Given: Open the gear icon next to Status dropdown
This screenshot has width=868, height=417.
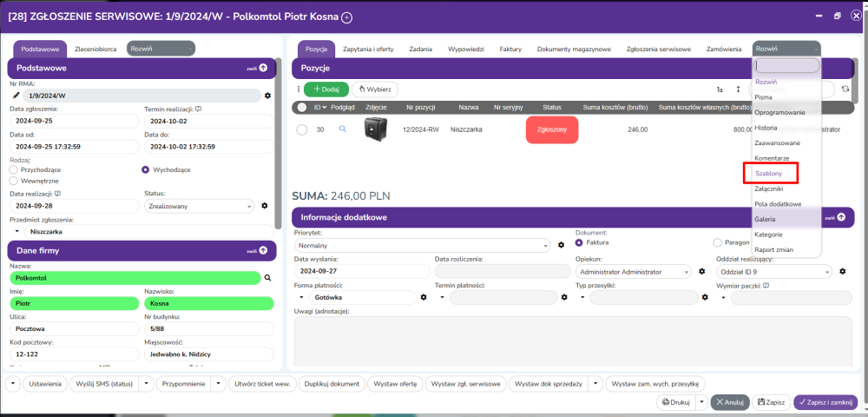Looking at the screenshot, I should click(267, 206).
